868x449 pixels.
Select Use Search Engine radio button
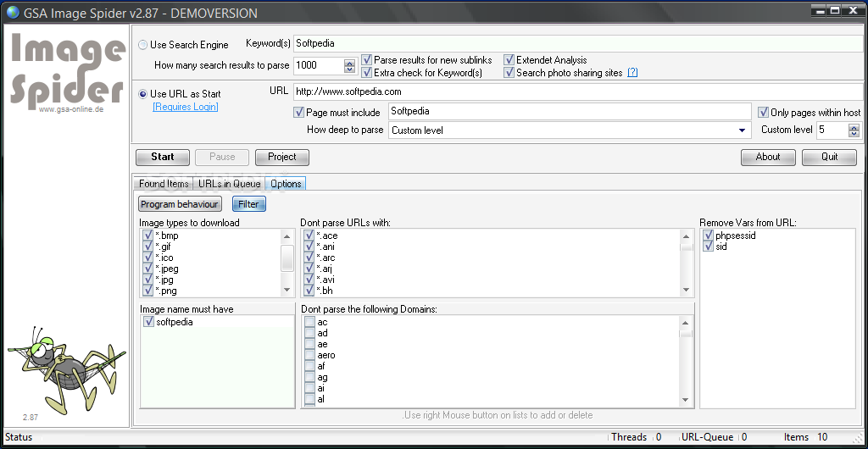[x=142, y=45]
